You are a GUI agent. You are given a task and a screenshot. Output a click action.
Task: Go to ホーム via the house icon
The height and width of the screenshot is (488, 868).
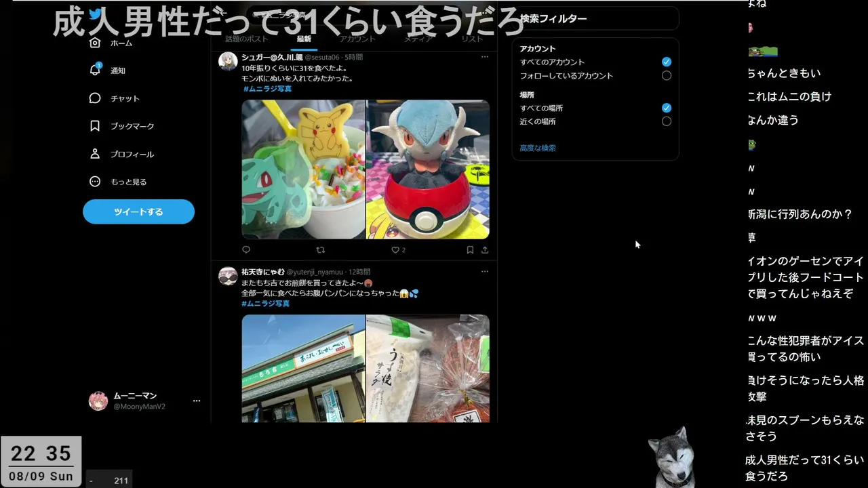point(95,43)
